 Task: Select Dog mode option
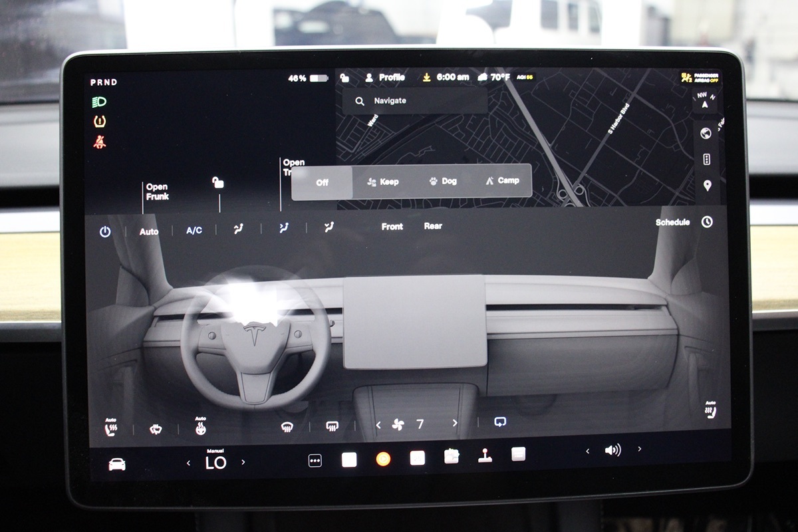coord(443,181)
